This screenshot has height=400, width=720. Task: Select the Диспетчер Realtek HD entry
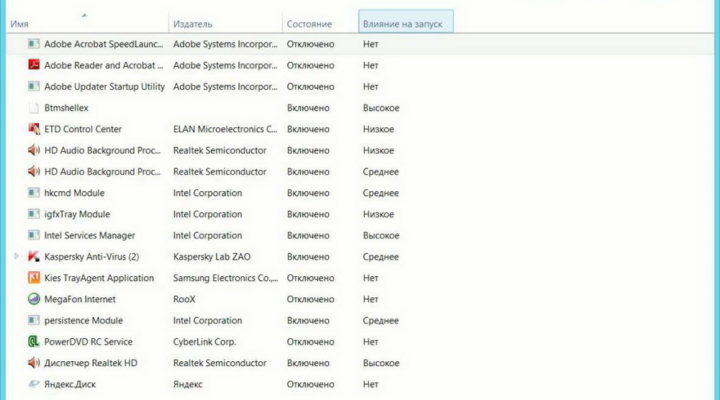coord(90,363)
